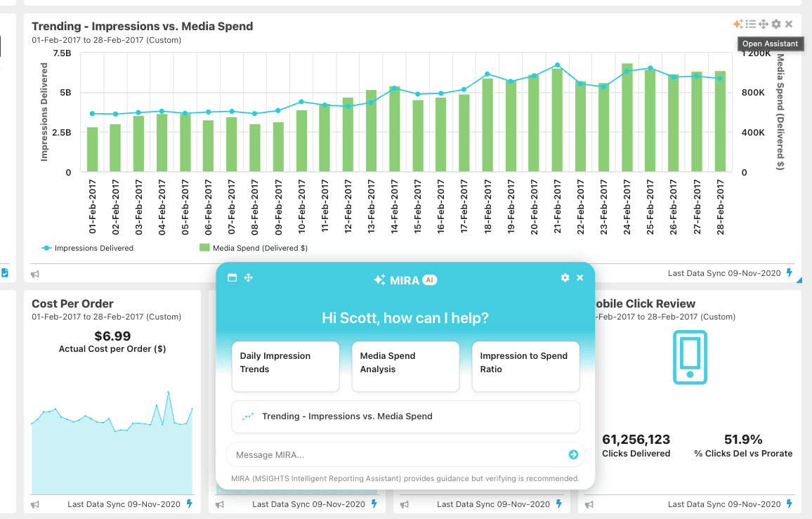Image resolution: width=812 pixels, height=519 pixels.
Task: Open the list view icon on the Trending widget
Action: (750, 23)
